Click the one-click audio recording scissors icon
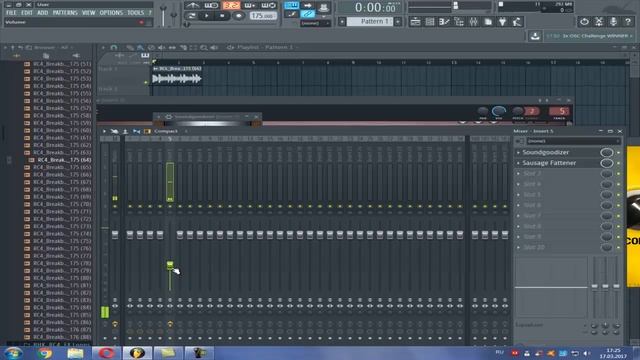Screen dimensions: 640x360 coord(599,22)
